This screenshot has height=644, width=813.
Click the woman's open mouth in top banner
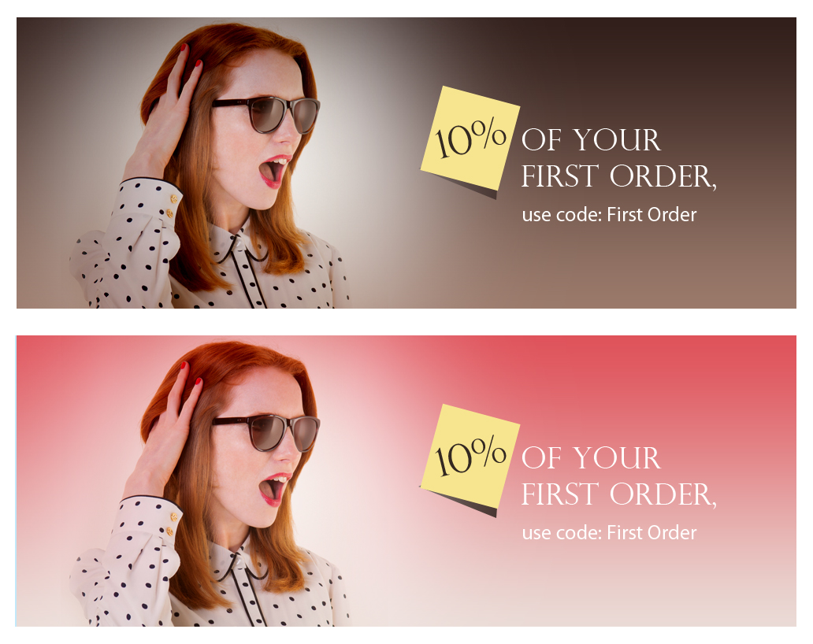274,170
